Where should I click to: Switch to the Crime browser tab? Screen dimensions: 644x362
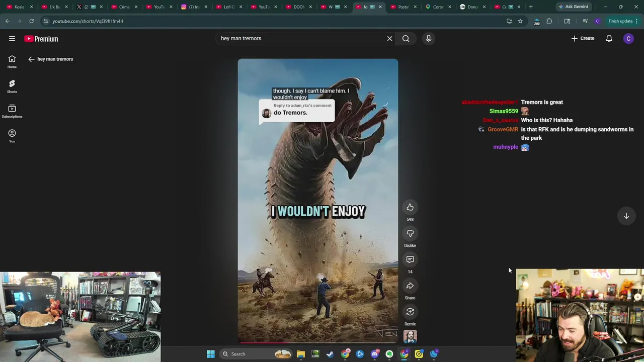pyautogui.click(x=124, y=7)
